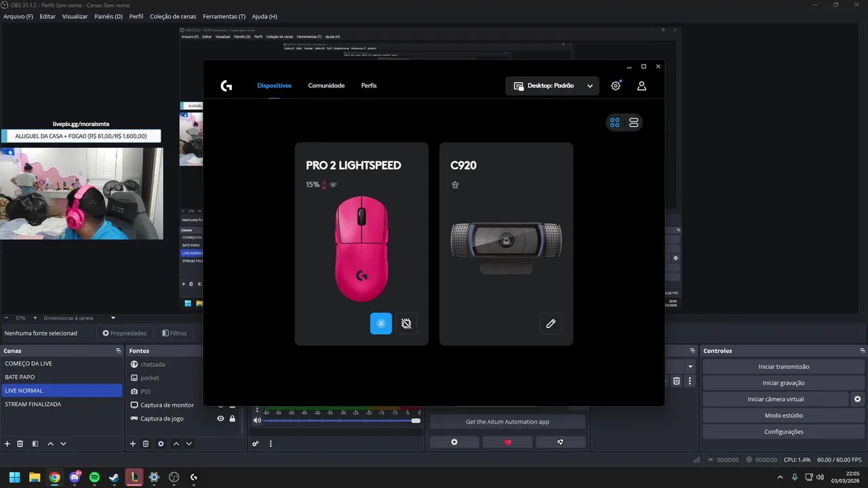
Task: Click Iniciar gravação in OBS
Action: (x=783, y=383)
